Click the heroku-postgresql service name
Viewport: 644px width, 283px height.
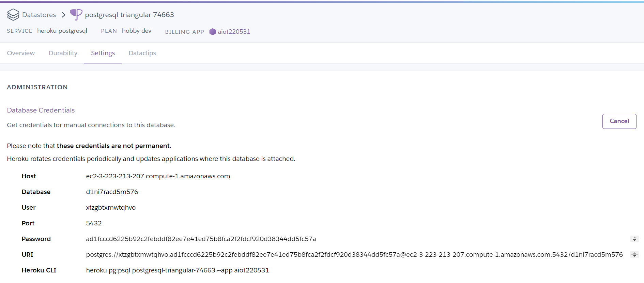pyautogui.click(x=62, y=31)
